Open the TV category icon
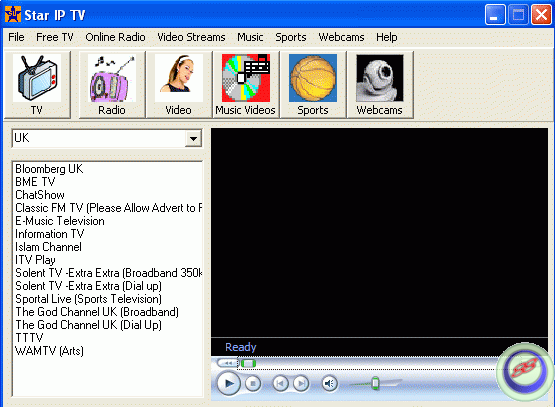The height and width of the screenshot is (407, 555). [37, 85]
